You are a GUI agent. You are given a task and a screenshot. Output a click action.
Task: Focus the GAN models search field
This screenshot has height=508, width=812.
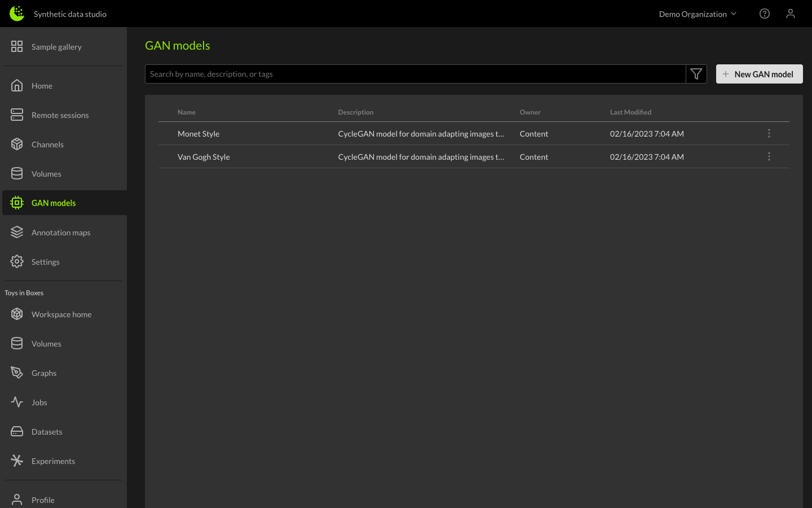click(x=415, y=74)
